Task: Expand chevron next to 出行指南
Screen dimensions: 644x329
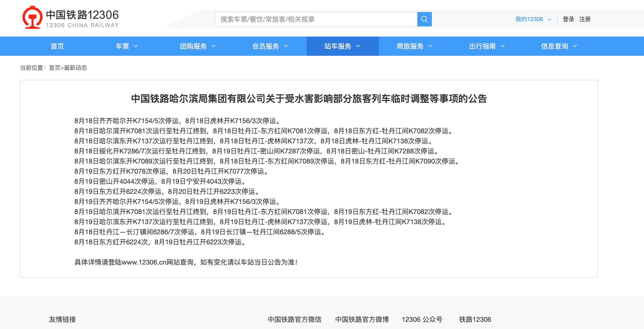Action: (x=502, y=46)
